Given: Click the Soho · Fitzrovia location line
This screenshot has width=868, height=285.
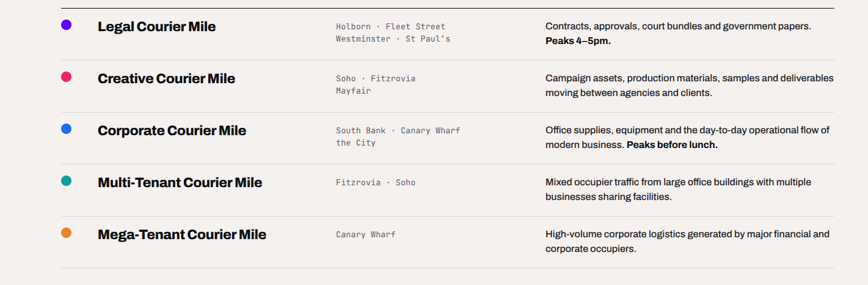Looking at the screenshot, I should (x=376, y=78).
